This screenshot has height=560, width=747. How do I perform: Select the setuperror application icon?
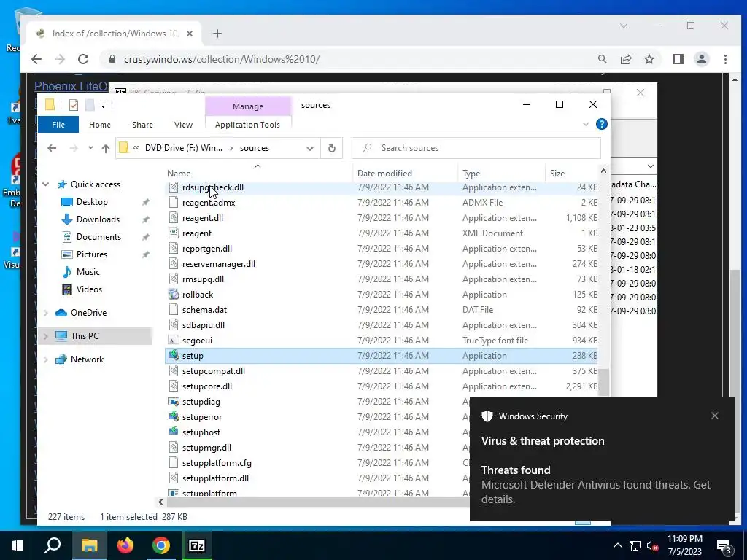(x=174, y=417)
